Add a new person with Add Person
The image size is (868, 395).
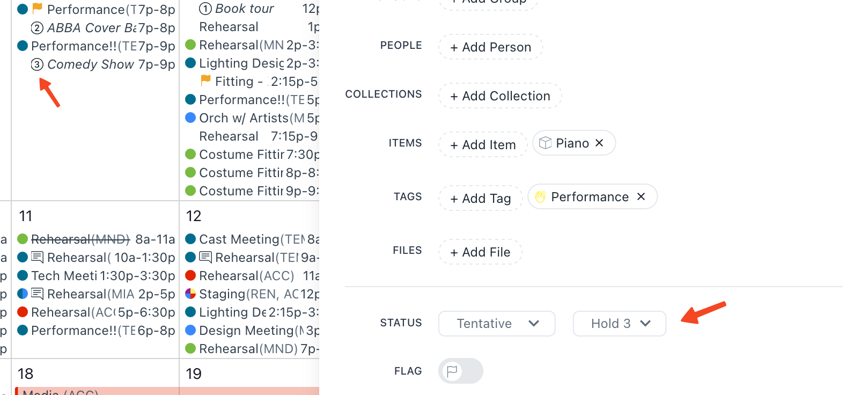click(x=491, y=47)
